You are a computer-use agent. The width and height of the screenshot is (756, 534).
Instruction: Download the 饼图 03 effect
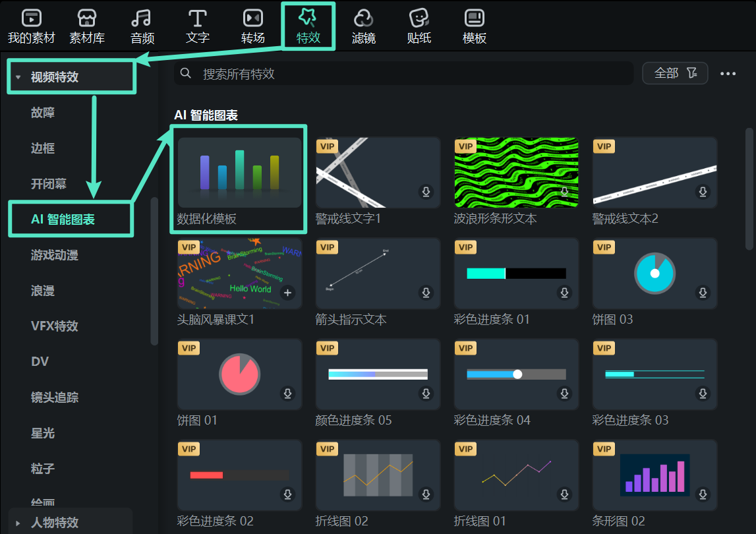(x=703, y=292)
